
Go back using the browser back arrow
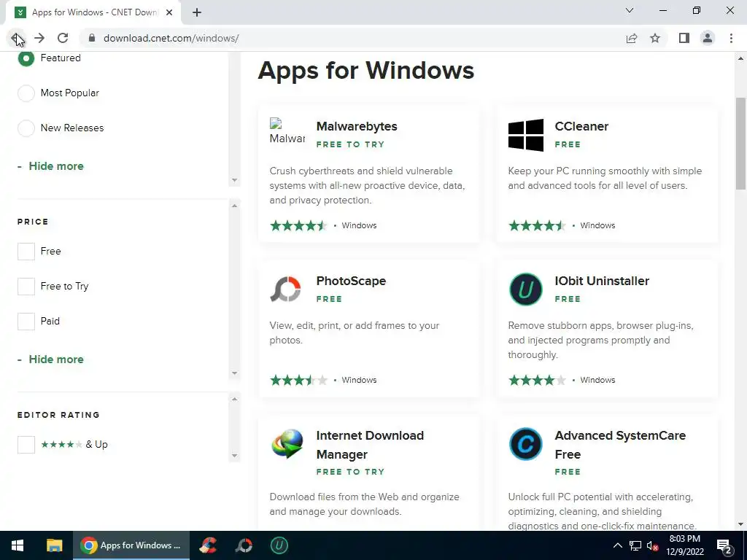click(16, 38)
